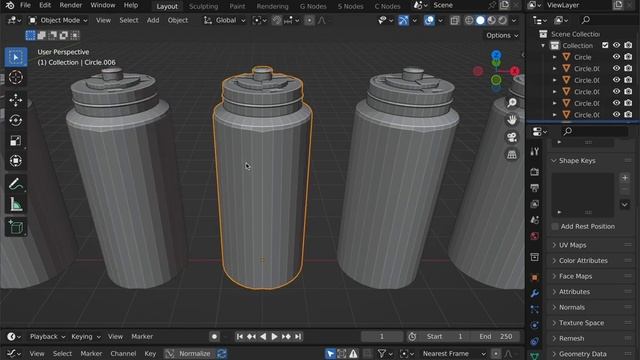Screen dimensions: 640x360
Task: Open the Global orientation dropdown
Action: point(224,20)
